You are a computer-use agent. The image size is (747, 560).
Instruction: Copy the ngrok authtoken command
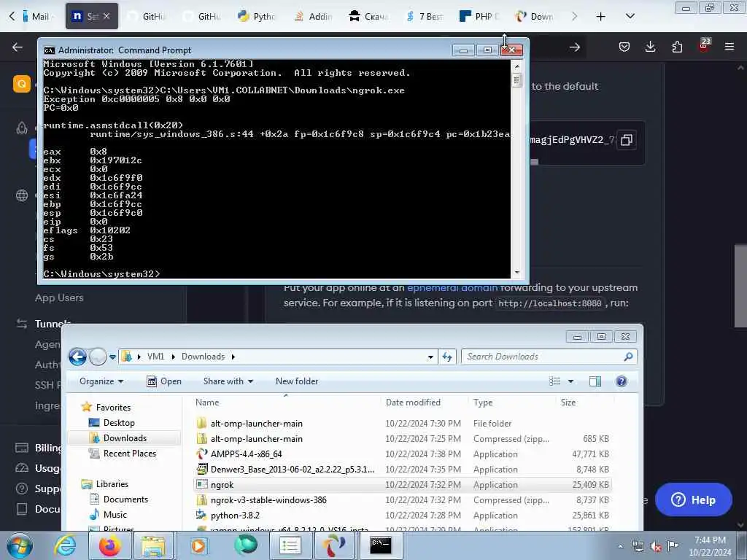(627, 140)
